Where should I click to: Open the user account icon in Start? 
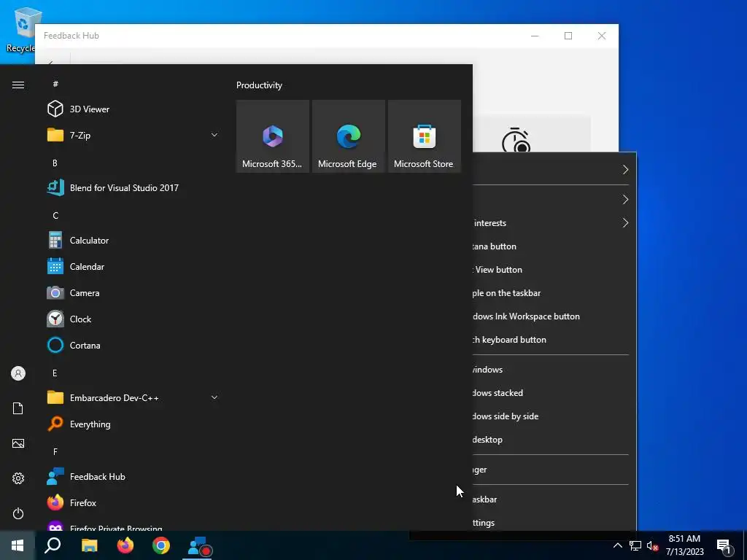18,373
